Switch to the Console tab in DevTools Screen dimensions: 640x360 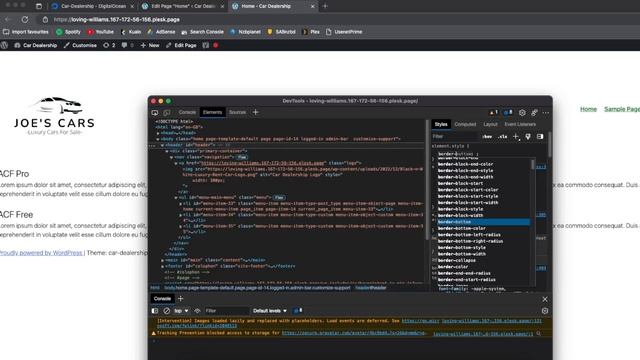coord(187,112)
